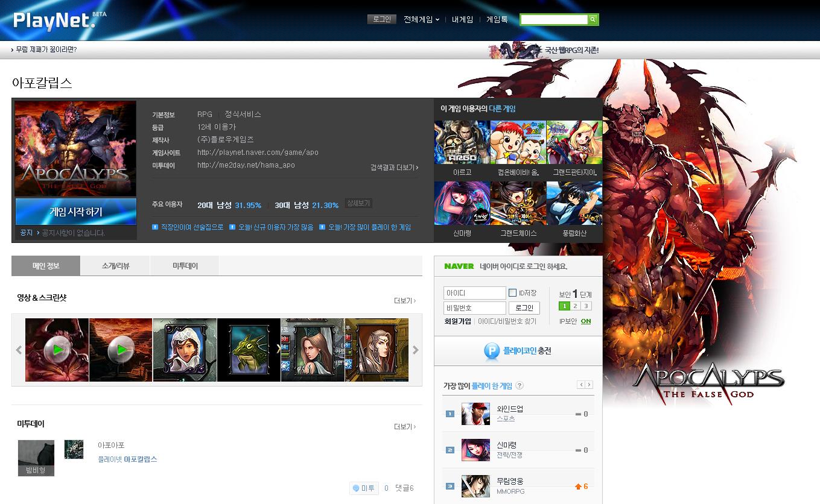Click the 밤비형 profile picture

[x=36, y=458]
